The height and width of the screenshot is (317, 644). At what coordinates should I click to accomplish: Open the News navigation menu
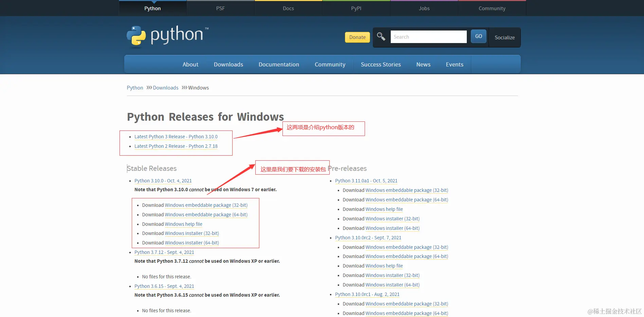pyautogui.click(x=423, y=64)
